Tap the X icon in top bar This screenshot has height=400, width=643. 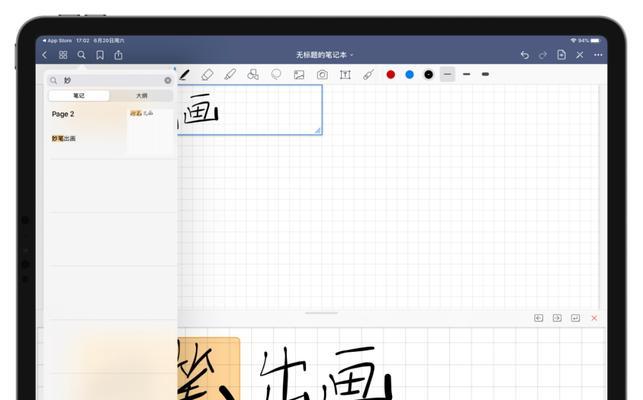coord(579,55)
